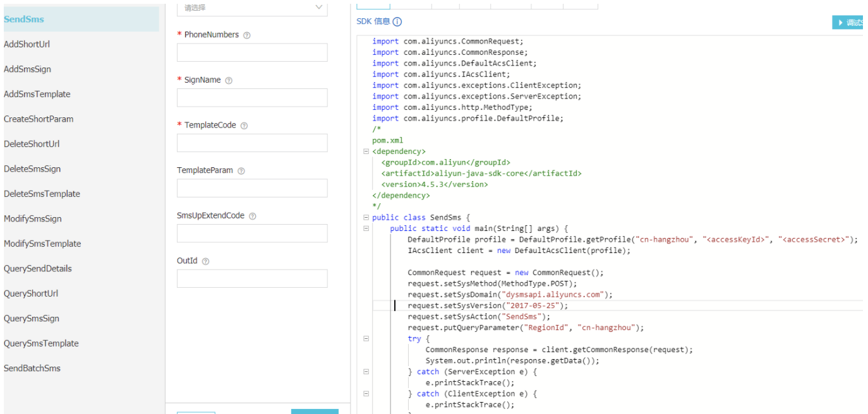868x414 pixels.
Task: Select SendSms in the API list
Action: 24,19
